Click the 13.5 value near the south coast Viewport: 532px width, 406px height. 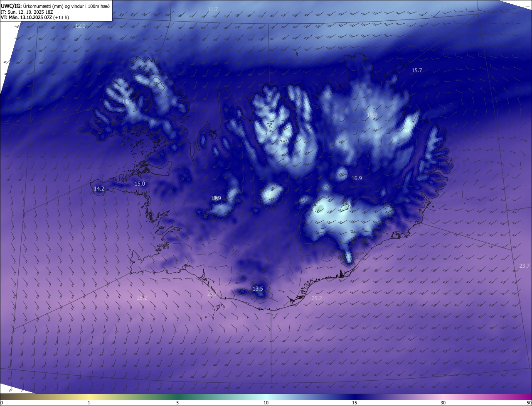258,289
